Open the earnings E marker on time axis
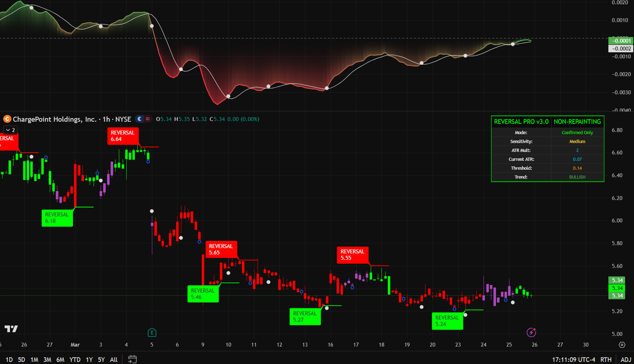This screenshot has height=364, width=634. pyautogui.click(x=152, y=332)
